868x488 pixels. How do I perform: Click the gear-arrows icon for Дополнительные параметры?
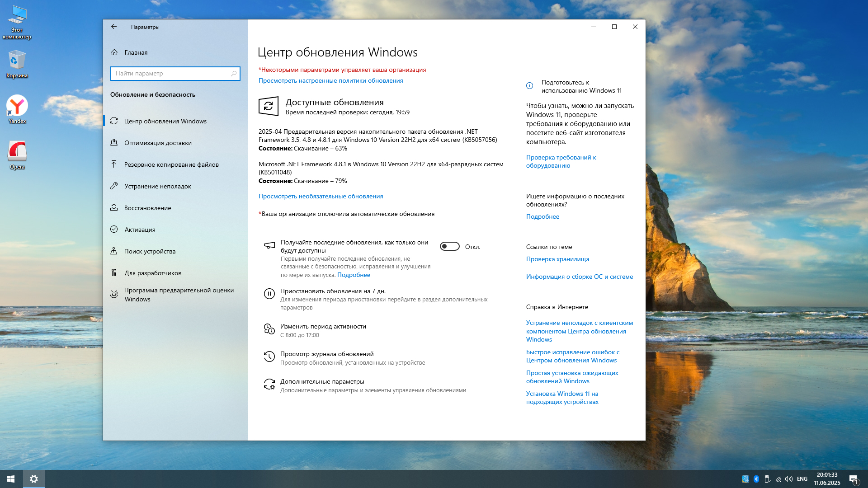tap(269, 385)
